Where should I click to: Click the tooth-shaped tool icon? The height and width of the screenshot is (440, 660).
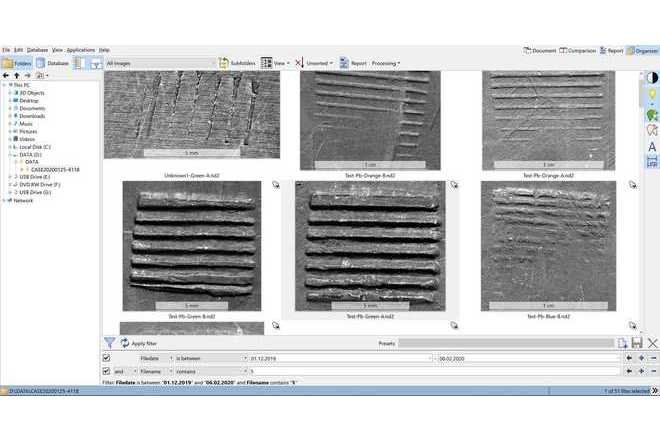[652, 130]
